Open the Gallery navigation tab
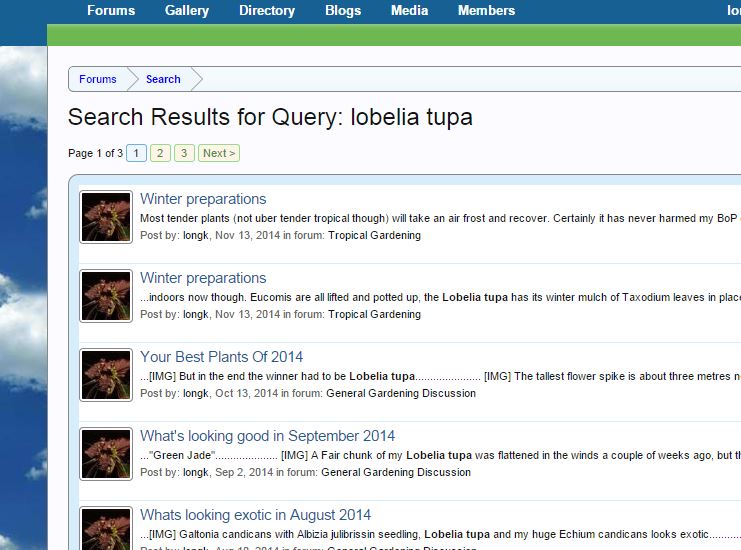Screen dimensions: 741x550 pyautogui.click(x=187, y=11)
